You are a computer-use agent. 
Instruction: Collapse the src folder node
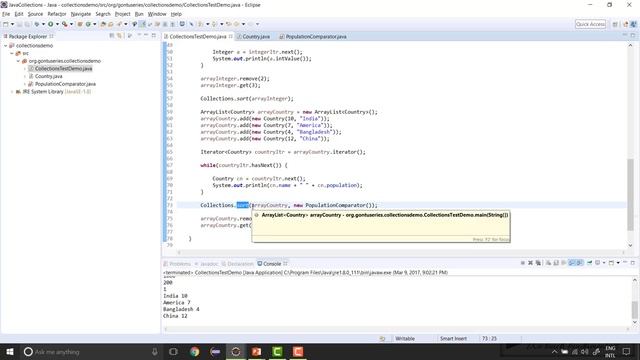click(12, 53)
